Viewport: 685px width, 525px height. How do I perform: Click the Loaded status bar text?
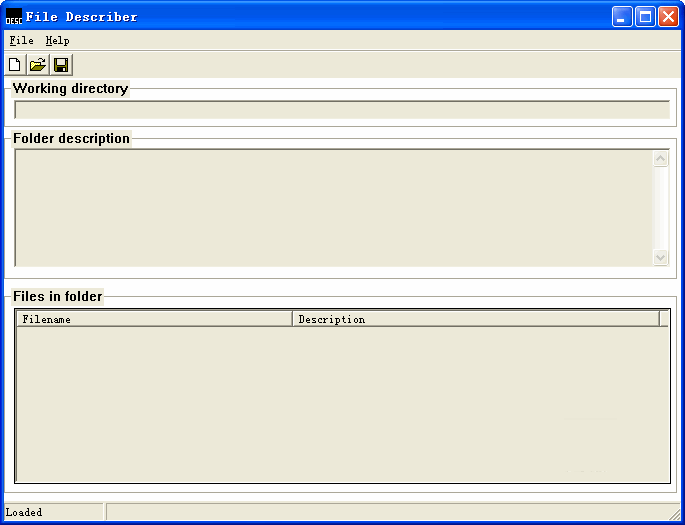(24, 512)
